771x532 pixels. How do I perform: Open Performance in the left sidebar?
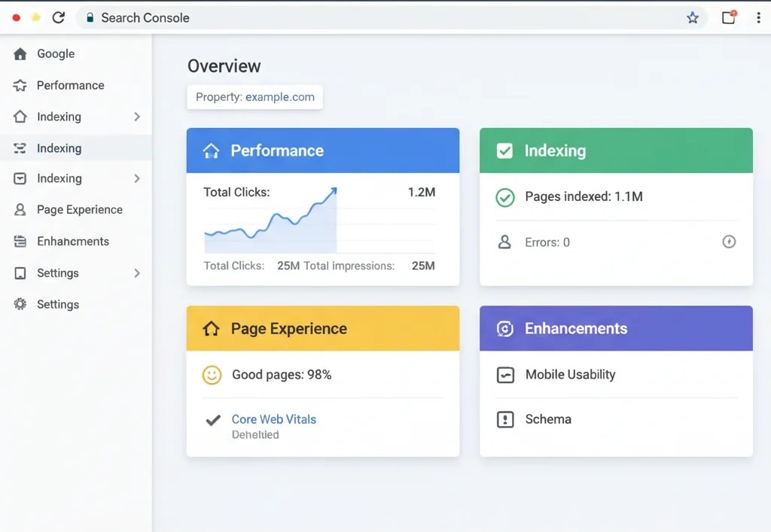click(70, 86)
